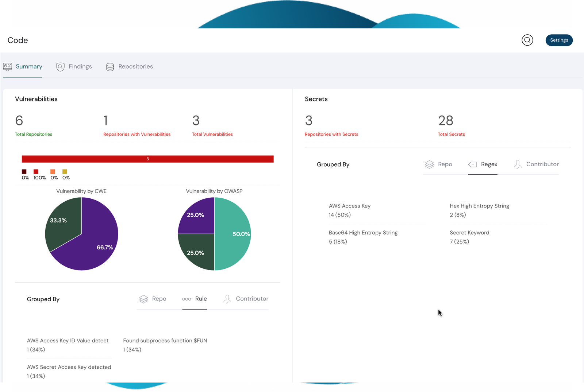Select the Contributor person icon under Secrets

point(517,164)
